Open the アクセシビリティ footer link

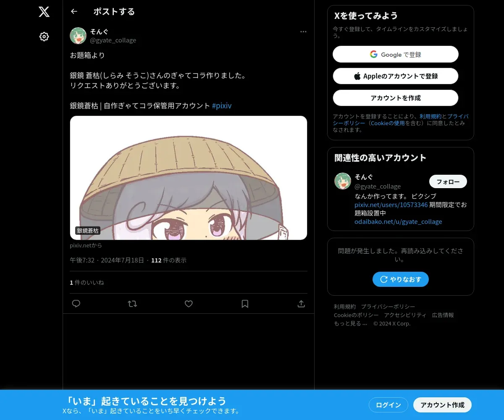(x=405, y=315)
